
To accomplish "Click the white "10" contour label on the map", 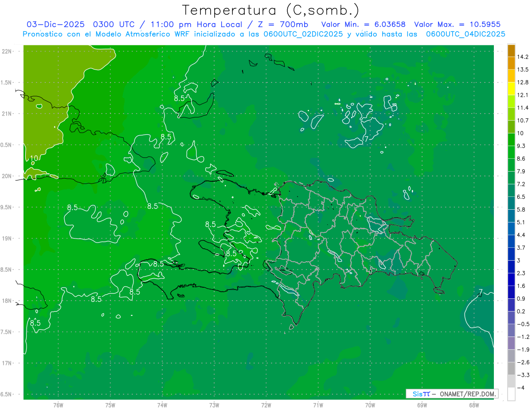I will (34, 158).
